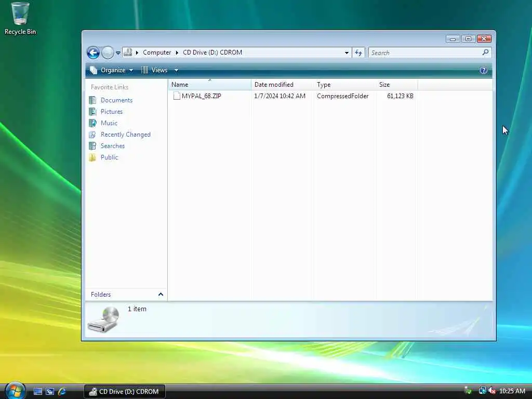Click Switch between windows icon
The height and width of the screenshot is (399, 532).
point(50,392)
